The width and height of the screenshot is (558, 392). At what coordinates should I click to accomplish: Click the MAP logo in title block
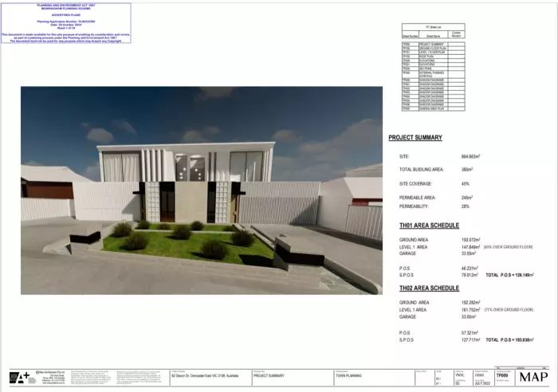pos(532,377)
